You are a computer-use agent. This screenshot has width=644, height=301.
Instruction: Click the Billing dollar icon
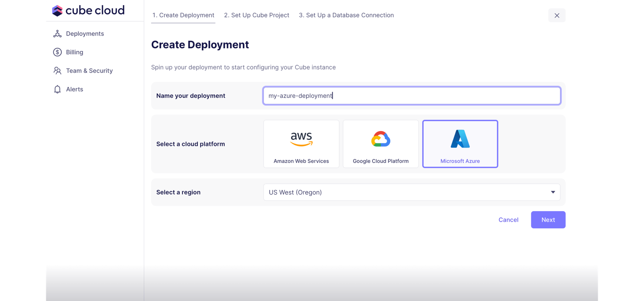(x=57, y=52)
